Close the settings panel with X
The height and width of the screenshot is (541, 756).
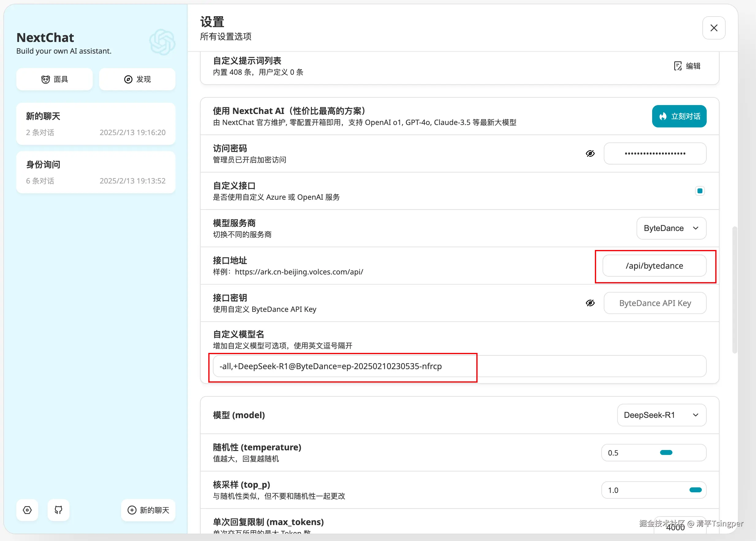tap(714, 28)
